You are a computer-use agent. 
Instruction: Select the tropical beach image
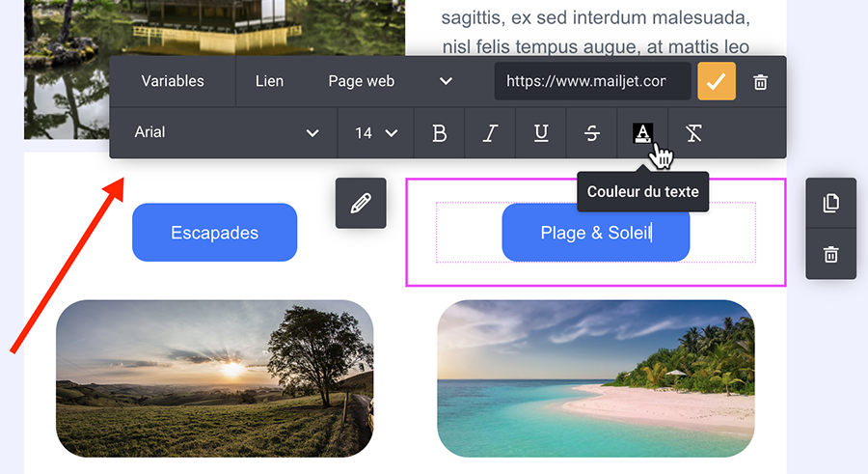(x=595, y=377)
